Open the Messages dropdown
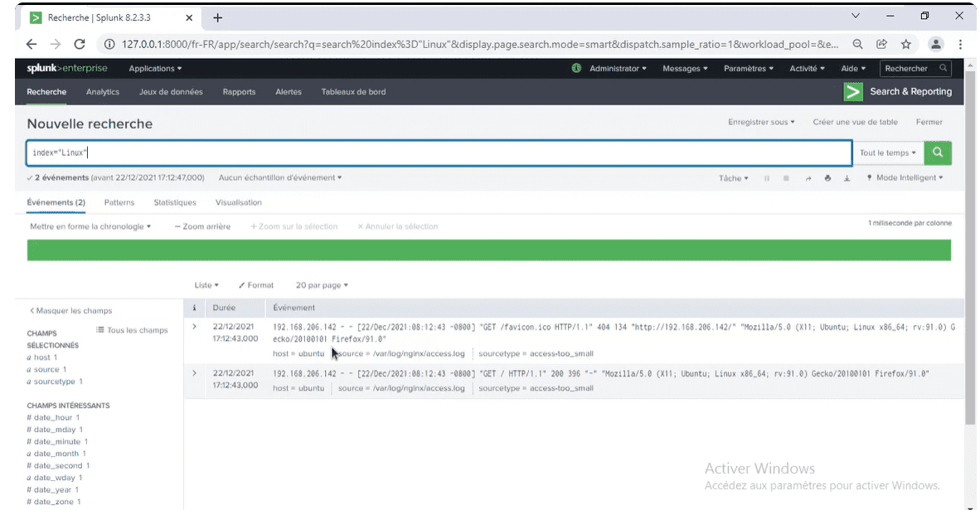980x510 pixels. (685, 68)
